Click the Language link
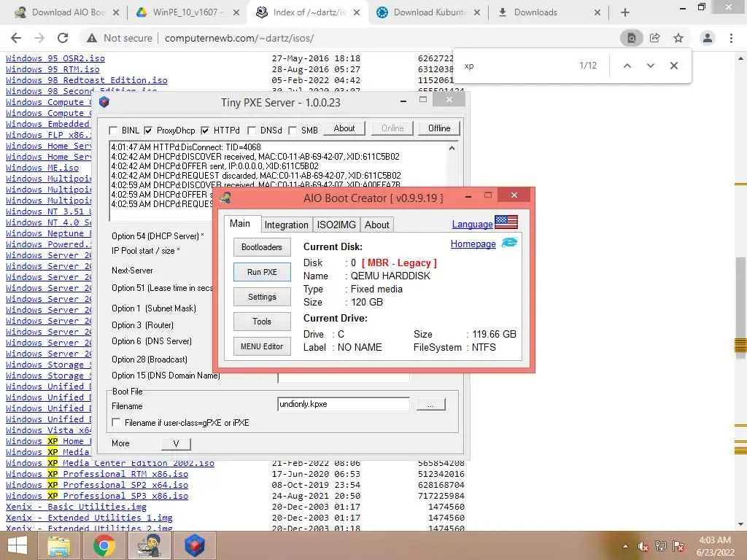747x560 pixels. tap(472, 224)
